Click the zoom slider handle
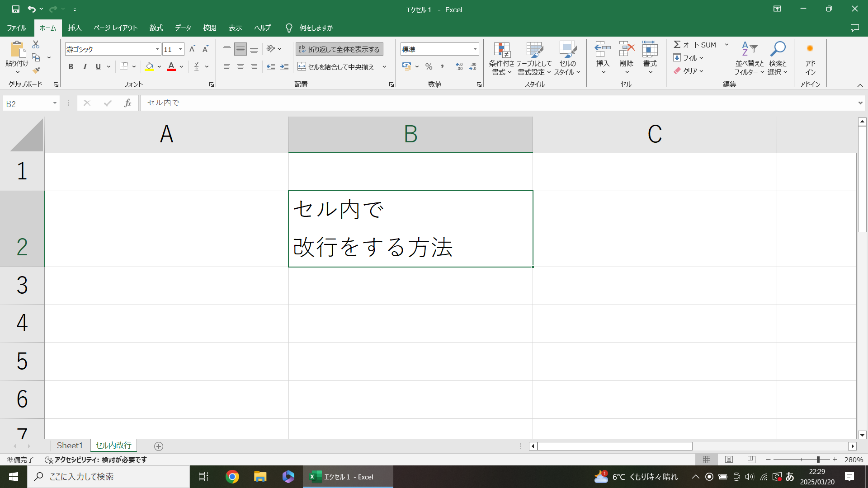The width and height of the screenshot is (868, 488). coord(818,460)
